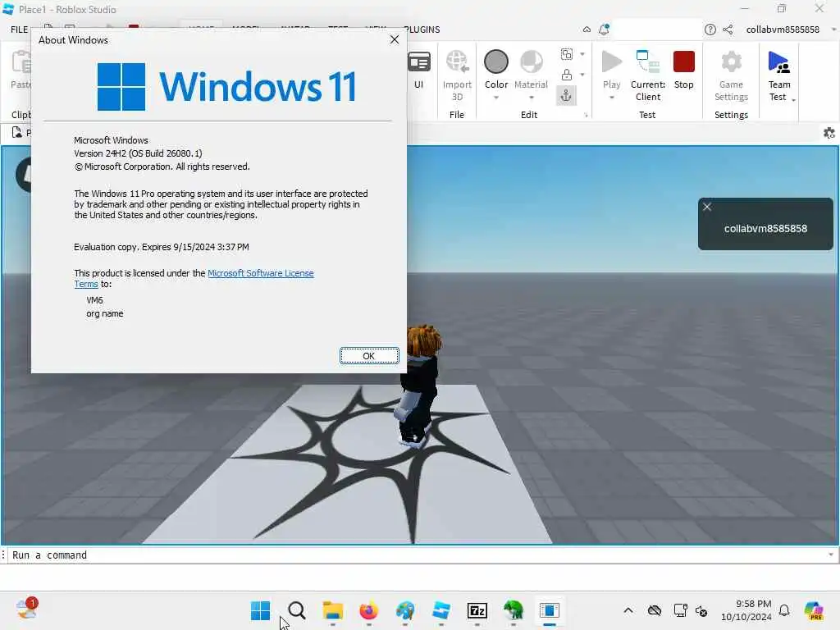840x630 pixels.
Task: Open the FILE menu
Action: 20,30
